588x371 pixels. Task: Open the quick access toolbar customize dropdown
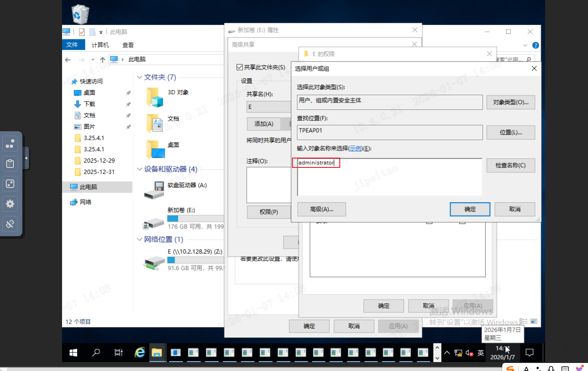[101, 32]
